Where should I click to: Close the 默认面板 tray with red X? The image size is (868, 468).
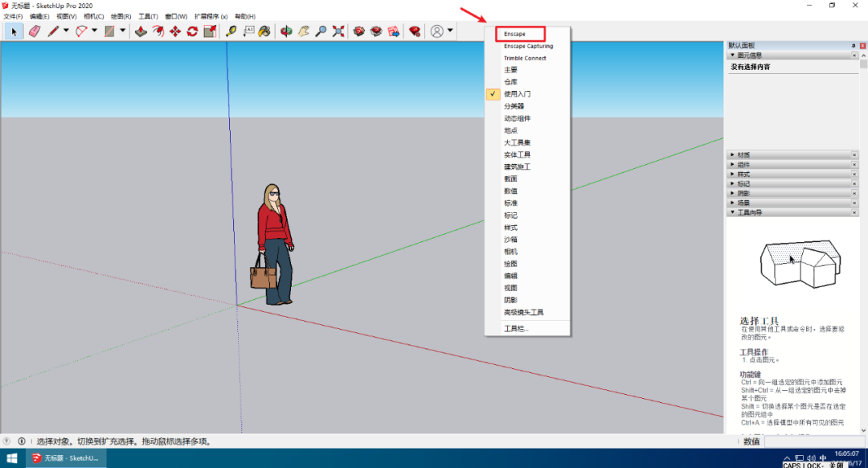[862, 46]
